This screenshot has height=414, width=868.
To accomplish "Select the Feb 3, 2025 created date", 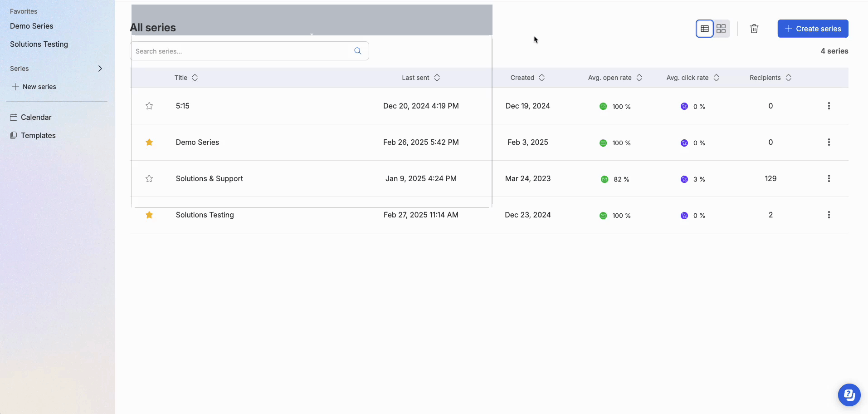I will [x=528, y=142].
